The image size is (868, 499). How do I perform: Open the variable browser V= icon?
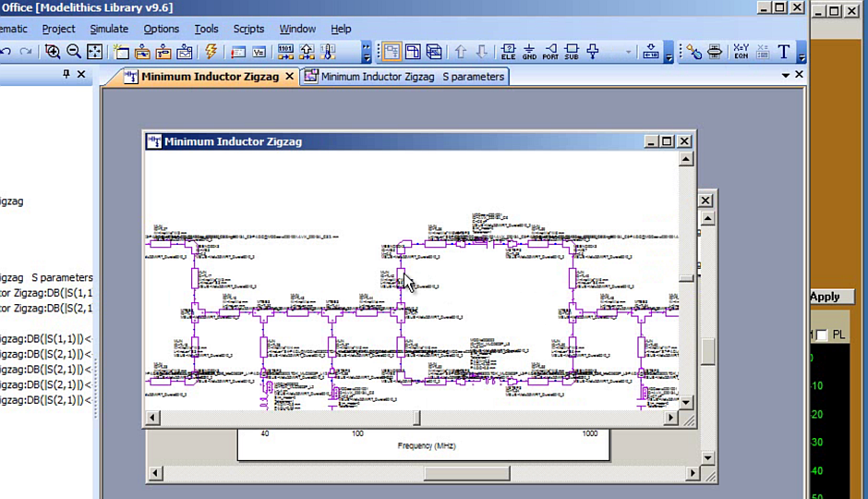[259, 52]
